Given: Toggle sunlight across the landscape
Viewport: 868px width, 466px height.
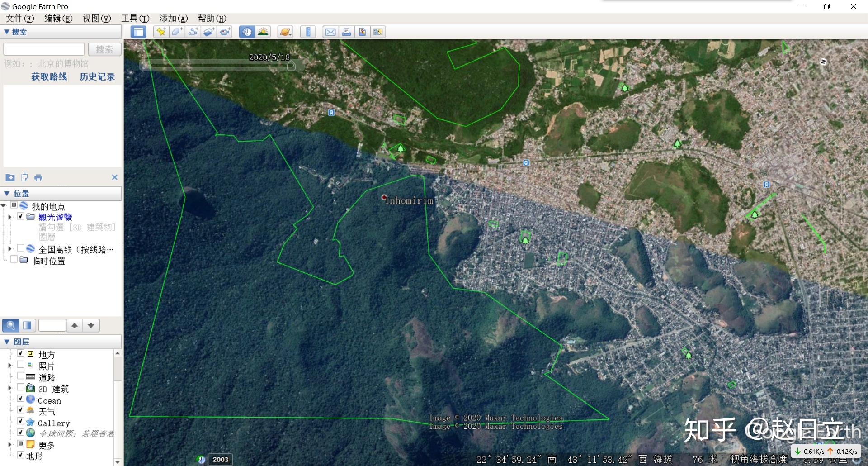Looking at the screenshot, I should [263, 32].
